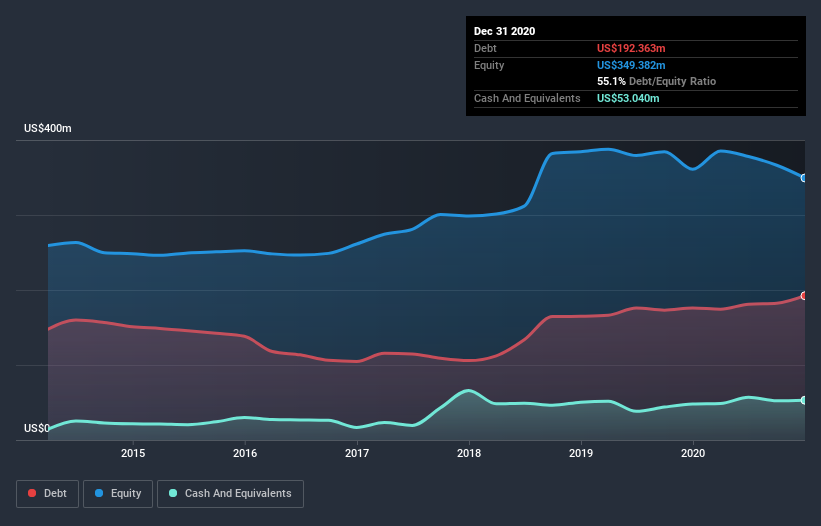Click the US$192.363m debt value
Viewport: 821px width, 526px height.
(631, 48)
